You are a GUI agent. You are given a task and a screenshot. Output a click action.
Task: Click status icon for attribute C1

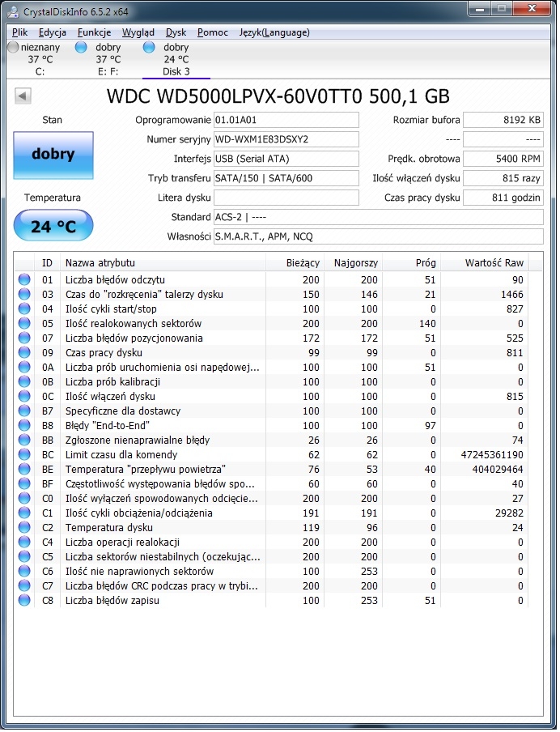click(23, 513)
